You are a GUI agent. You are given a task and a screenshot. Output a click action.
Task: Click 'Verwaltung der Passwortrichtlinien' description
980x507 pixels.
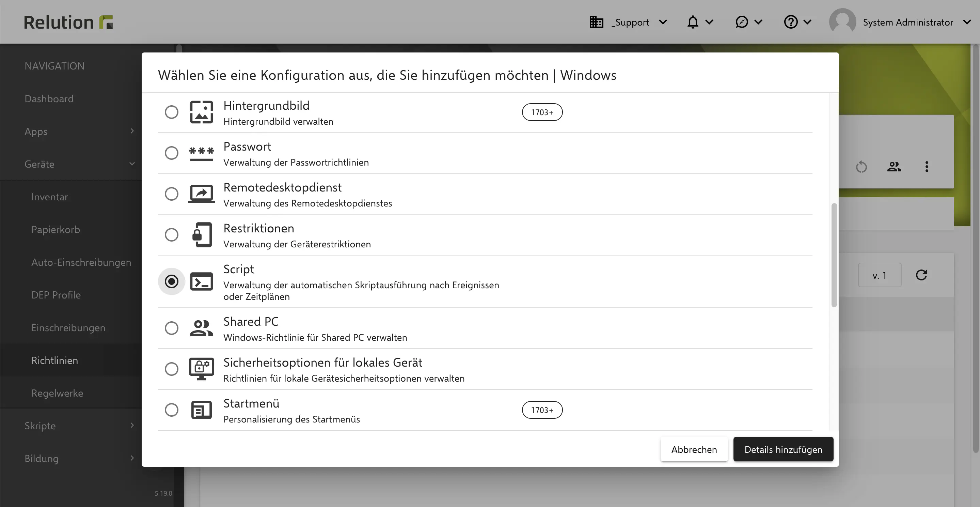(296, 163)
